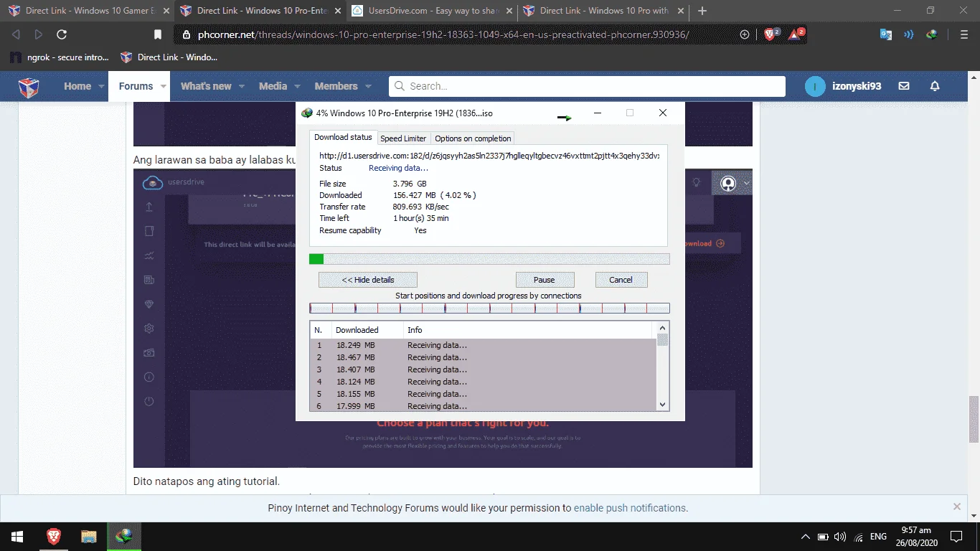Click the izonyski93 username

tap(857, 86)
